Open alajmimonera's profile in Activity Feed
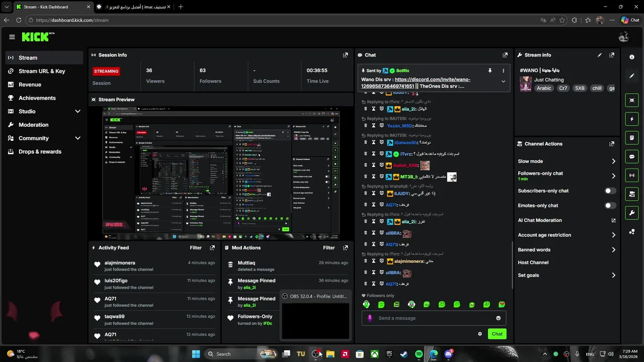The image size is (644, 362). coord(120,262)
